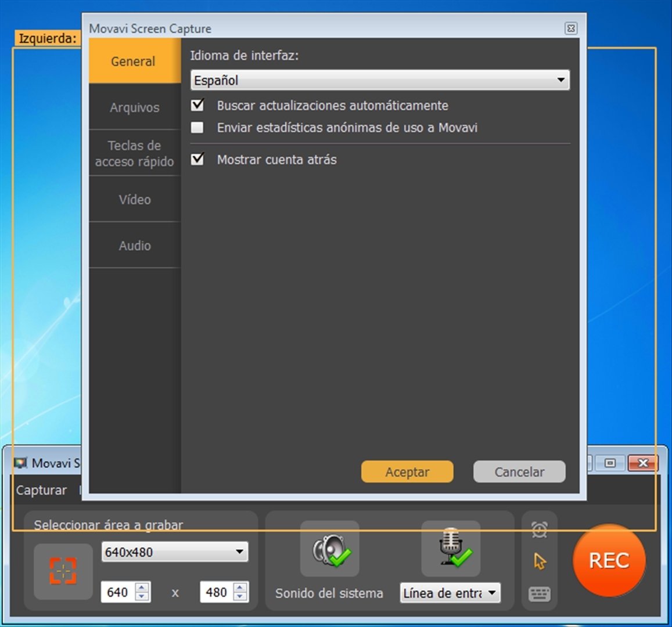The image size is (672, 627).
Task: Click the height input field showing 480
Action: click(x=217, y=592)
